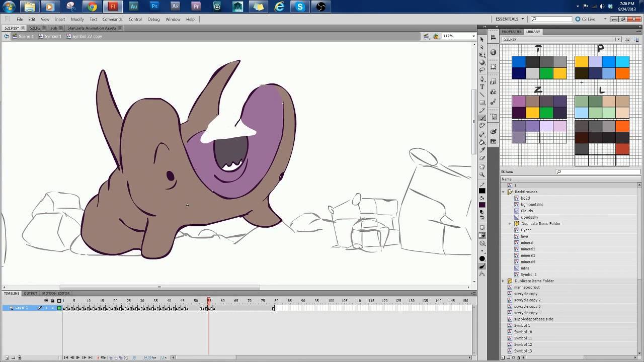Viewport: 644px width, 362px height.
Task: Switch to the OUTPUT tab
Action: (30, 293)
